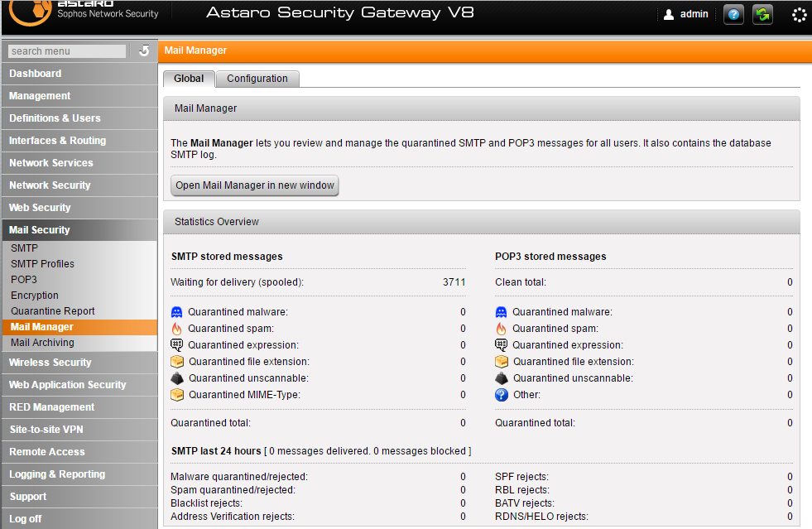Screen dimensions: 812x529
Task: Open Logging & Reporting menu
Action: pos(79,474)
